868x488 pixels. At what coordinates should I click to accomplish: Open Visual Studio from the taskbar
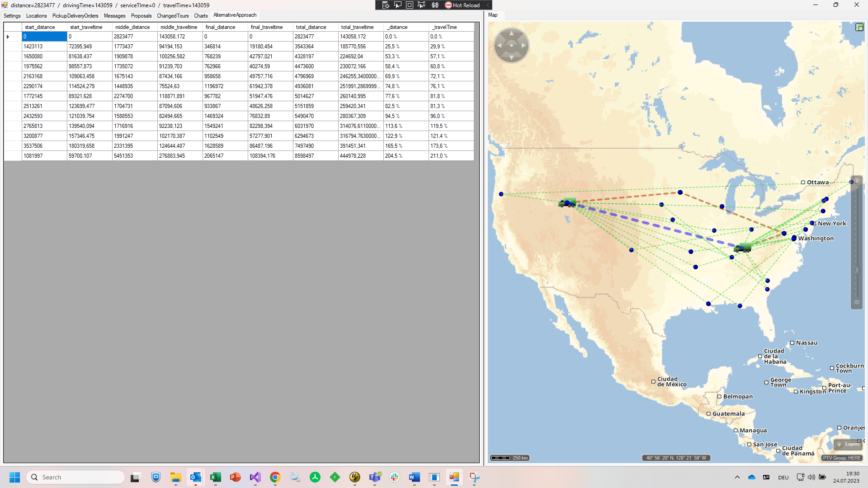(255, 477)
